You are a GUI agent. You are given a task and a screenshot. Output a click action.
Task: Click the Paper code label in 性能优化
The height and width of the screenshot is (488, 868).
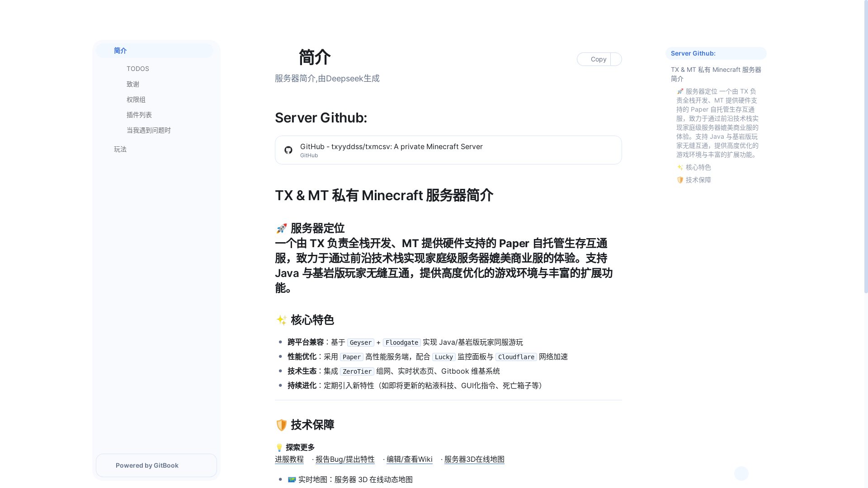click(x=352, y=357)
